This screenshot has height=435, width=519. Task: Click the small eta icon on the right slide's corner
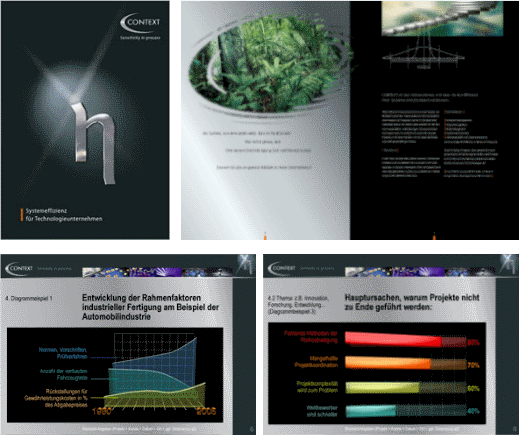[509, 264]
